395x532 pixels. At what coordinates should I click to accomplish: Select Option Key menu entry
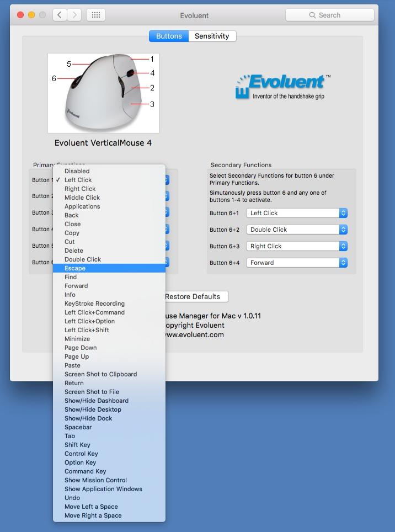click(x=109, y=462)
